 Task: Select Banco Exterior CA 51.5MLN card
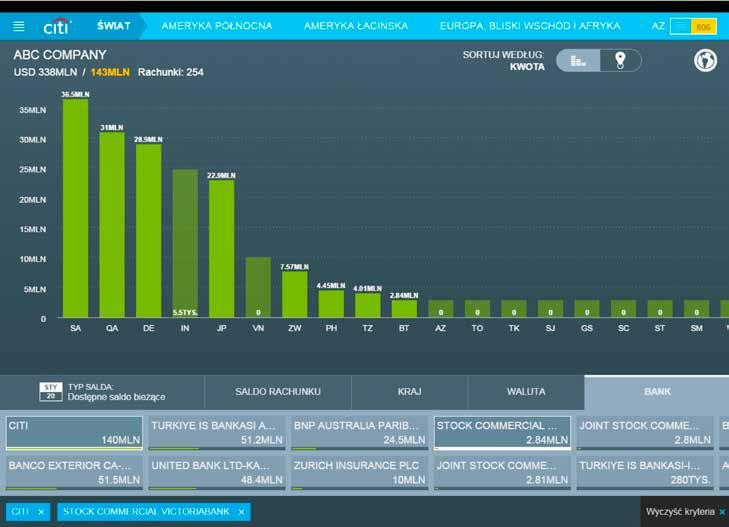click(74, 473)
